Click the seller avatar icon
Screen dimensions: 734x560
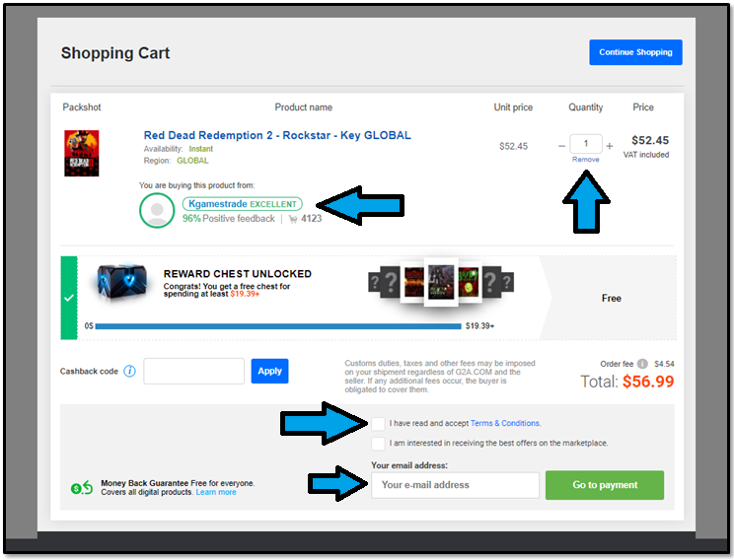(157, 211)
